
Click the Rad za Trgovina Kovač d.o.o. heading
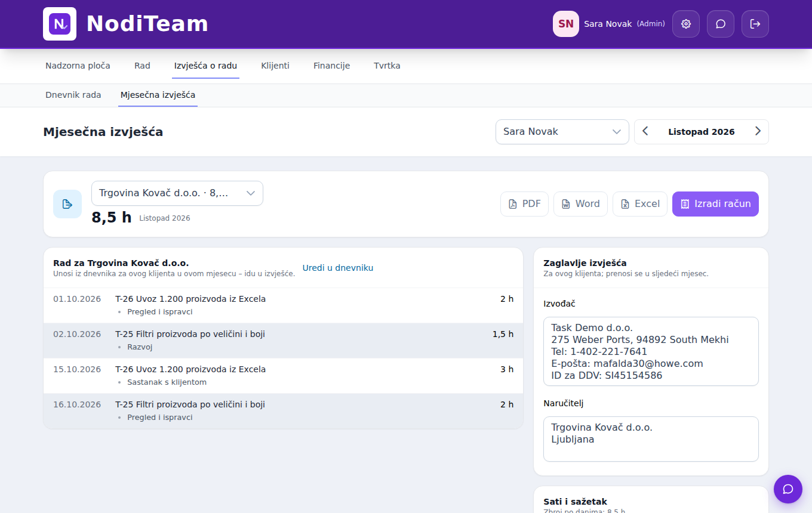(x=121, y=263)
